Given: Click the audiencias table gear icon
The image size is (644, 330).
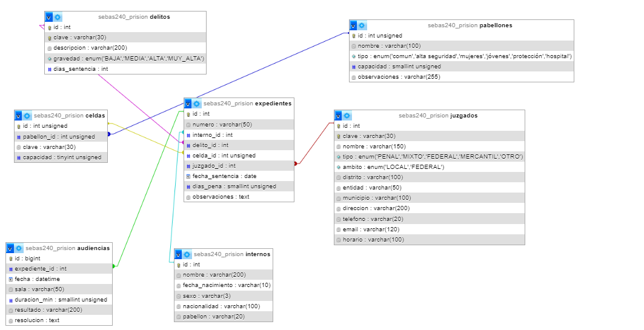Looking at the screenshot, I should 19,248.
